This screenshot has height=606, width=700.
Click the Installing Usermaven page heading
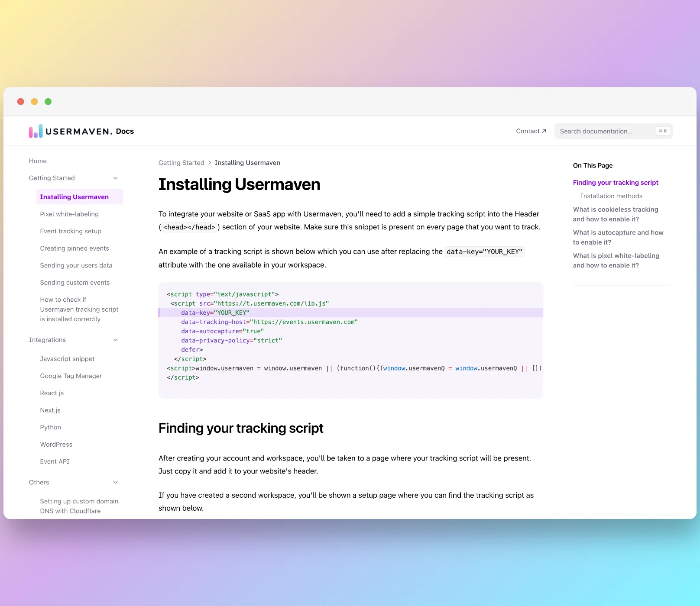click(240, 184)
